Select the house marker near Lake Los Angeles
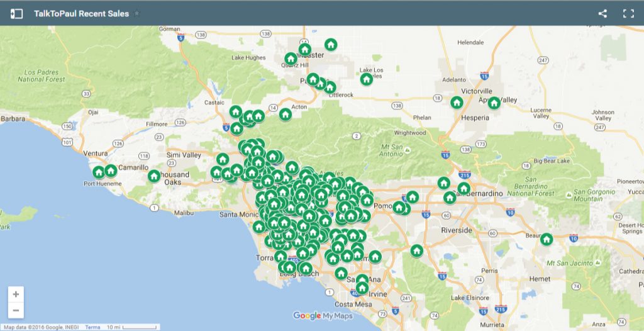The height and width of the screenshot is (331, 644). 367,79
